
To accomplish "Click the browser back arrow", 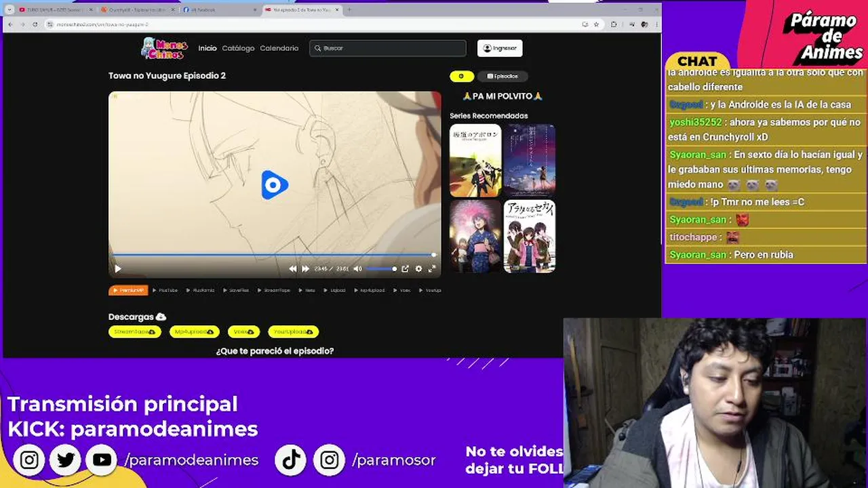I will (10, 24).
